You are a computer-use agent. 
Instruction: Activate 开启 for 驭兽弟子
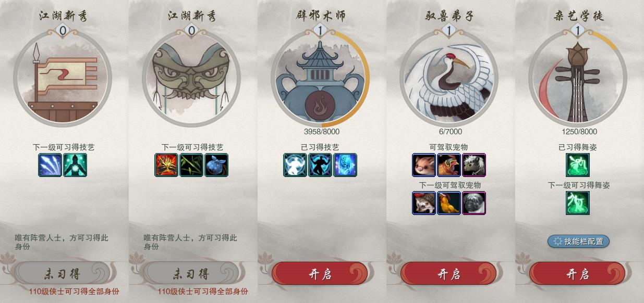pyautogui.click(x=448, y=273)
